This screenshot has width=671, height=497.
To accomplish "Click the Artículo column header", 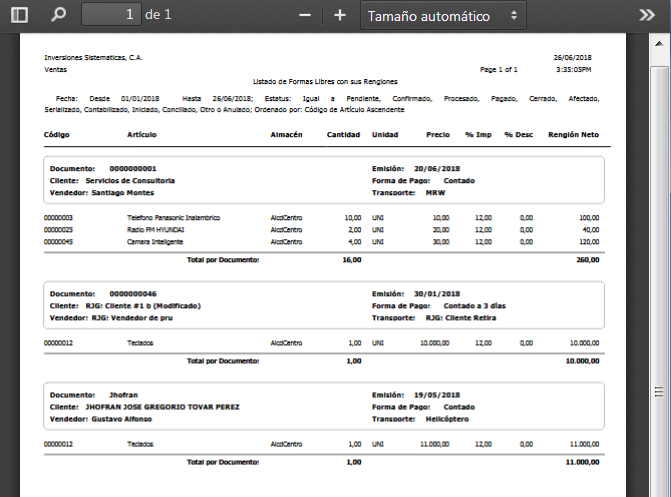I will 142,134.
